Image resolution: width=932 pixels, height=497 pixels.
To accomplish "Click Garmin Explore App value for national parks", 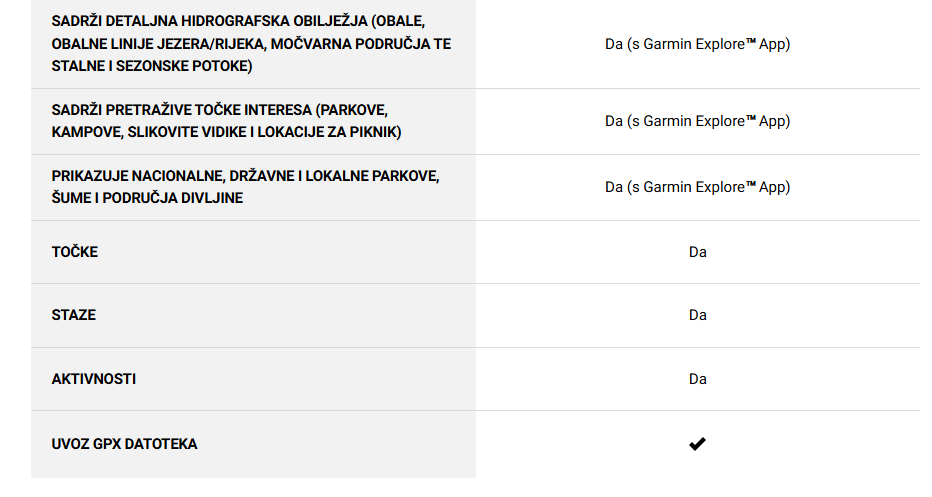I will click(698, 187).
